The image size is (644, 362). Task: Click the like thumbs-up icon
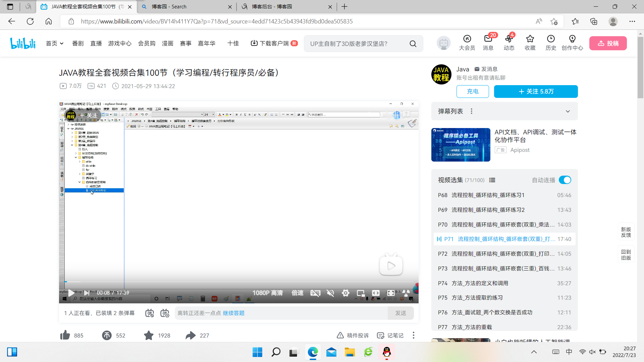click(65, 335)
